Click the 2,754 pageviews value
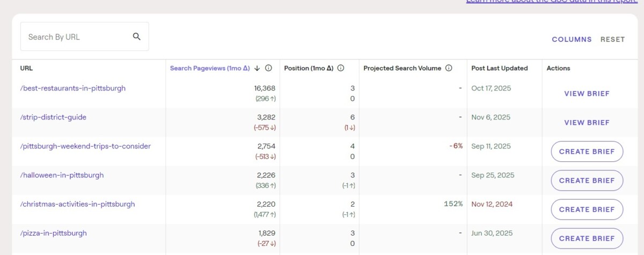Image resolution: width=644 pixels, height=255 pixels. click(266, 146)
